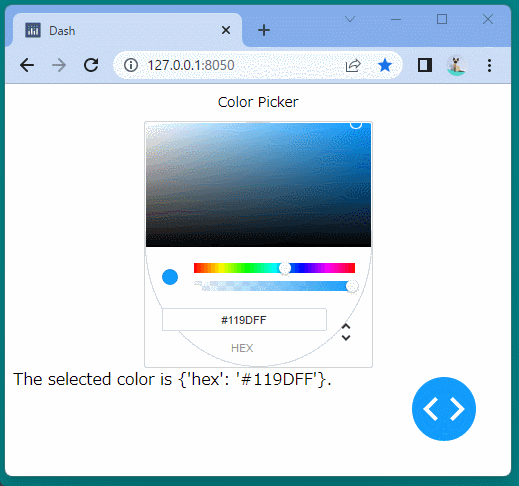The image size is (519, 486).
Task: Click the Dash favicon on the tab
Action: [x=33, y=30]
